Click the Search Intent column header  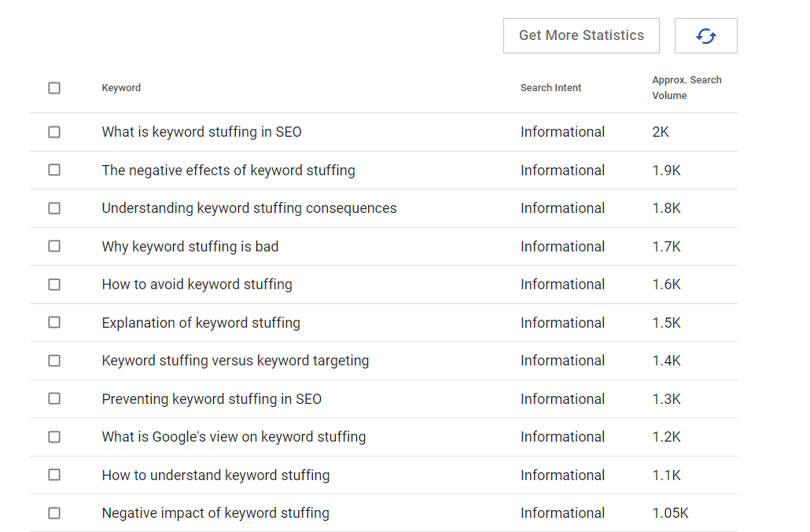pyautogui.click(x=550, y=88)
